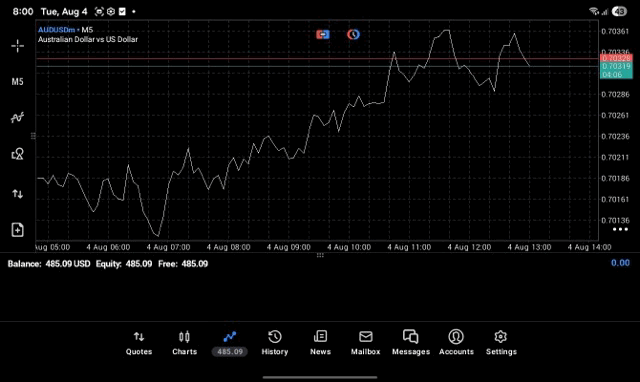This screenshot has width=640, height=382.
Task: Open the History tab
Action: pos(275,343)
